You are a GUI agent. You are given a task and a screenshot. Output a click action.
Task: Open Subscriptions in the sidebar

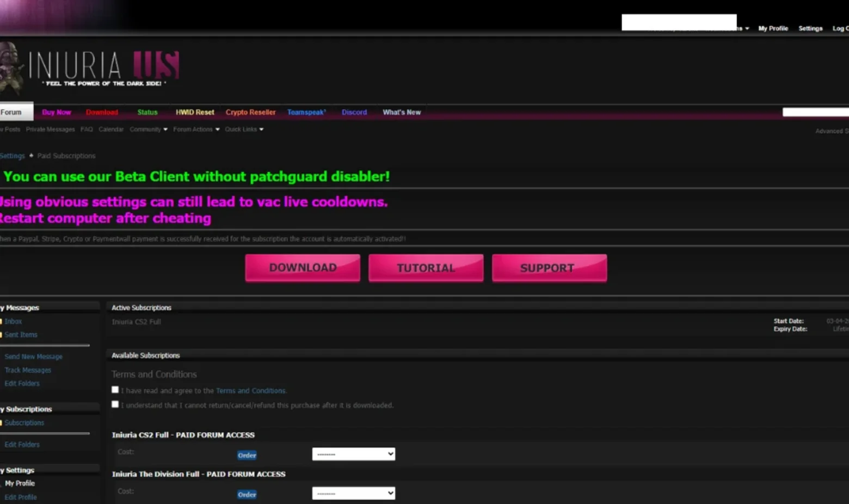click(24, 423)
